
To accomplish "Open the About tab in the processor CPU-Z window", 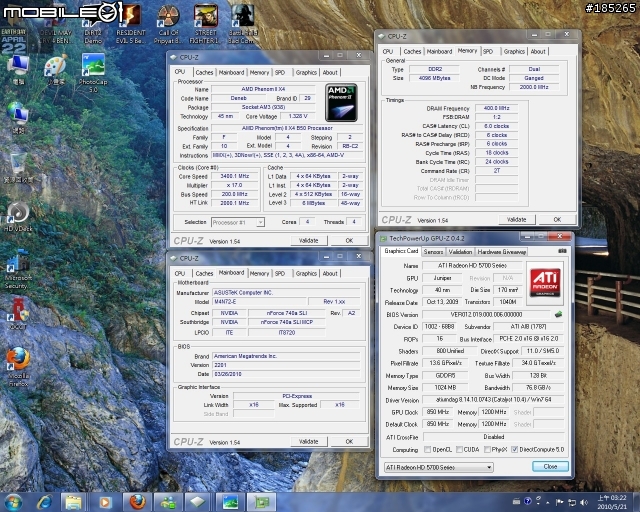I will pyautogui.click(x=330, y=72).
